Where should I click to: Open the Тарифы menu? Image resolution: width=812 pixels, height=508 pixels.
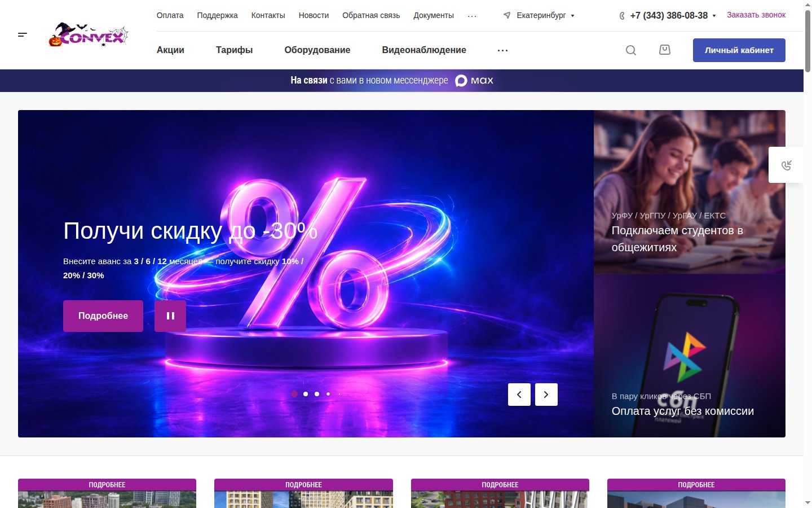[234, 50]
